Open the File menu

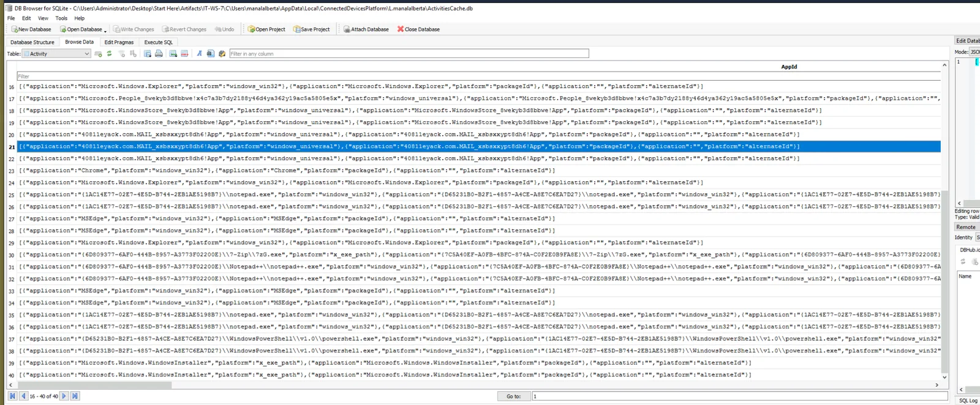[x=11, y=18]
